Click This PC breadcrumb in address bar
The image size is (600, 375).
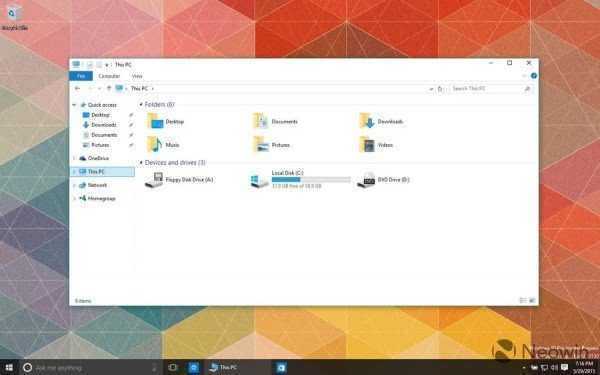139,88
